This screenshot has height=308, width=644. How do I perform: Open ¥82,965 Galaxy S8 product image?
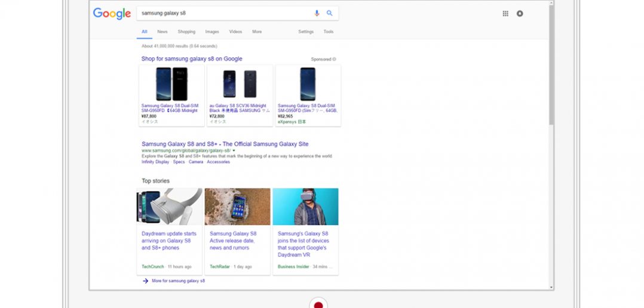tap(308, 84)
